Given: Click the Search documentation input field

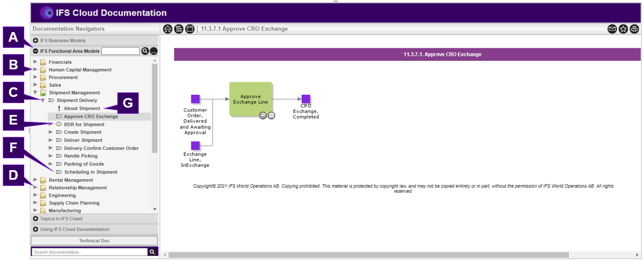Looking at the screenshot, I should click(90, 252).
